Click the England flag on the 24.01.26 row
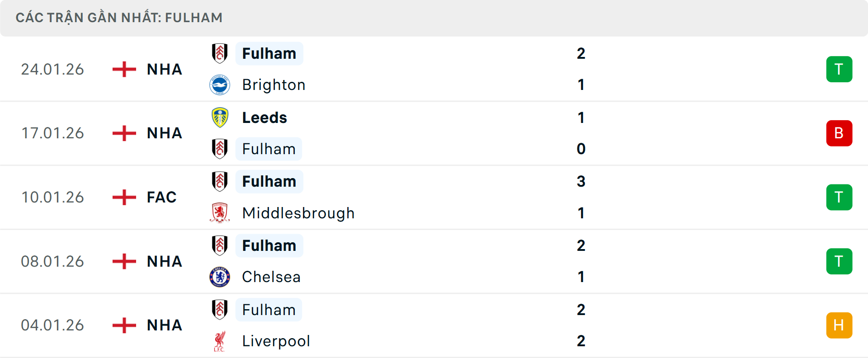This screenshot has height=358, width=868. [x=123, y=69]
